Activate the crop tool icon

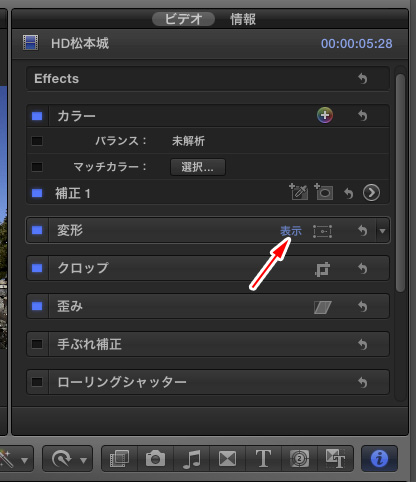(x=322, y=269)
